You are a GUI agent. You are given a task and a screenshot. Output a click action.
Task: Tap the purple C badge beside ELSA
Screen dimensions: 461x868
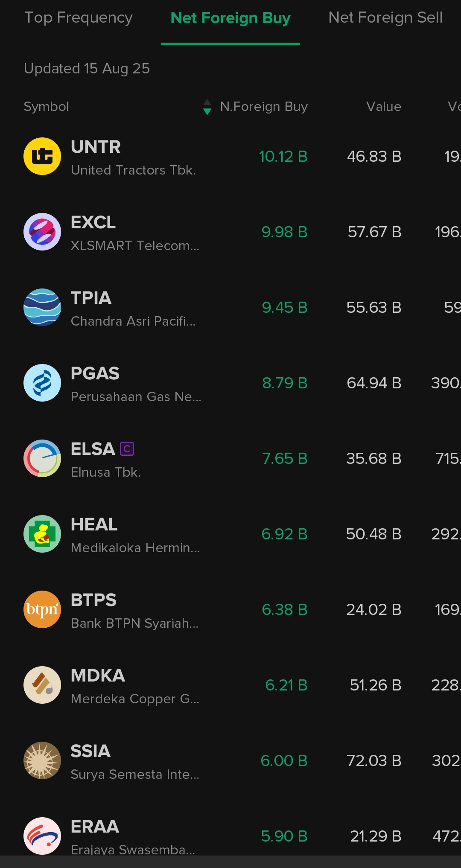point(127,449)
